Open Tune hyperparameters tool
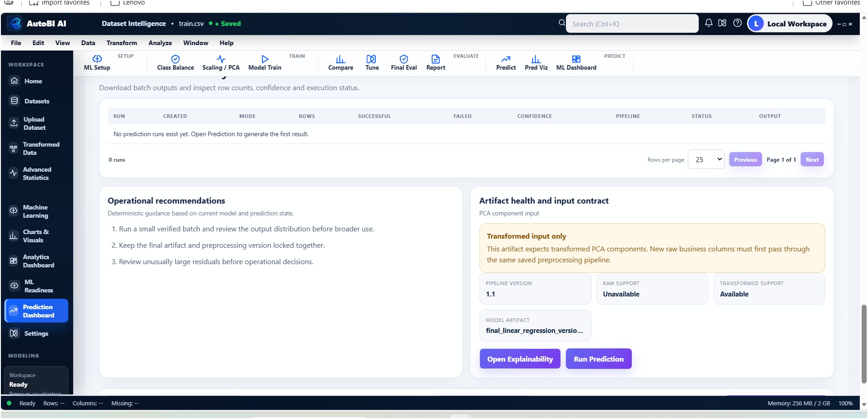This screenshot has width=868, height=419. pyautogui.click(x=372, y=63)
